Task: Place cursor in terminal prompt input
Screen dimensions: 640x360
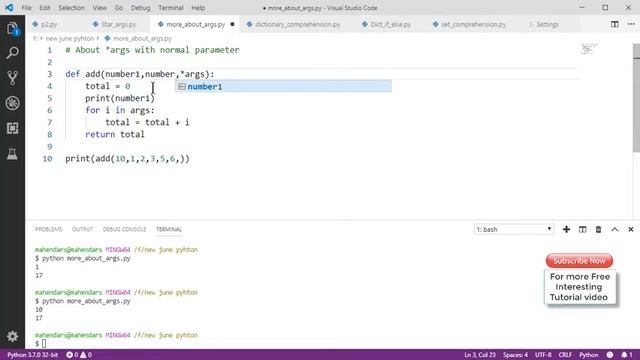Action: [44, 344]
